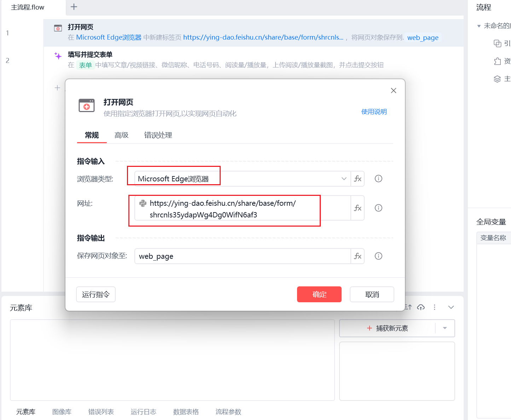
Task: Switch to 高级 tab
Action: point(121,135)
